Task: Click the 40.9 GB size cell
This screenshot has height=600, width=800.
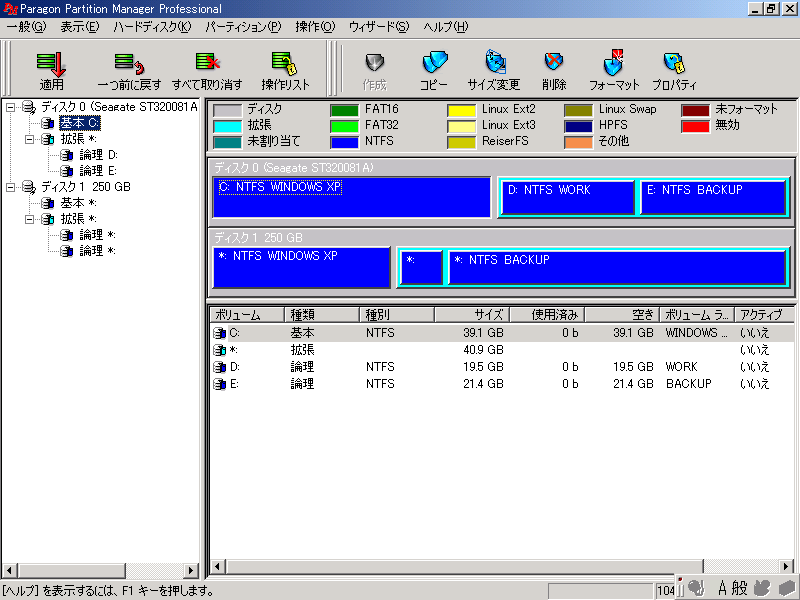Action: (x=483, y=350)
